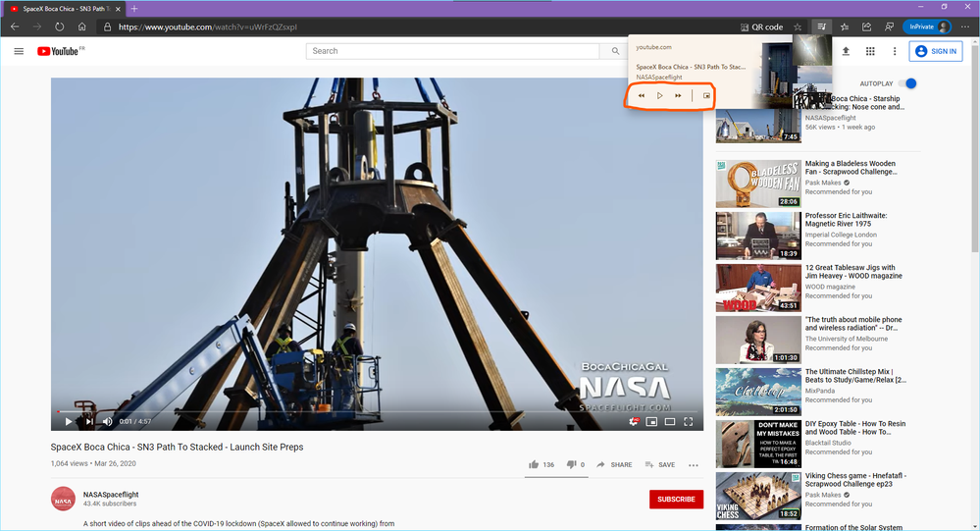Close the SpaceX Boca Chica tab
Screen dimensions: 980x531
tap(118, 9)
